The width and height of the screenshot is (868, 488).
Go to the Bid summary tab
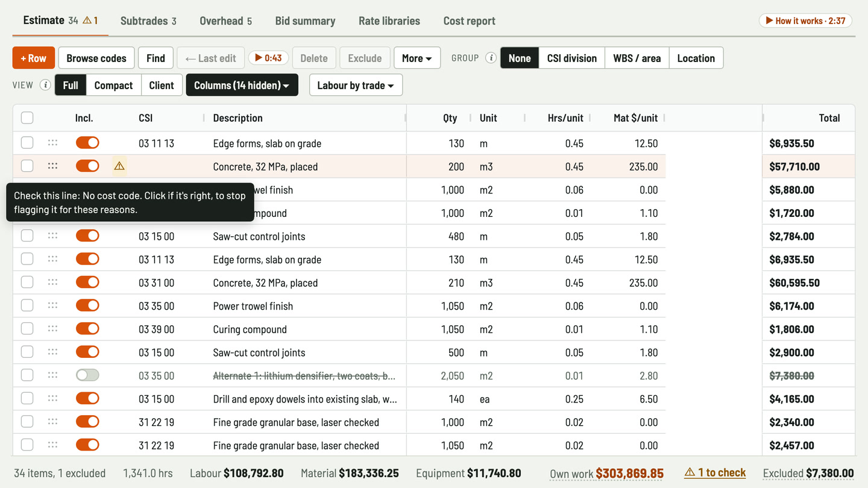305,20
